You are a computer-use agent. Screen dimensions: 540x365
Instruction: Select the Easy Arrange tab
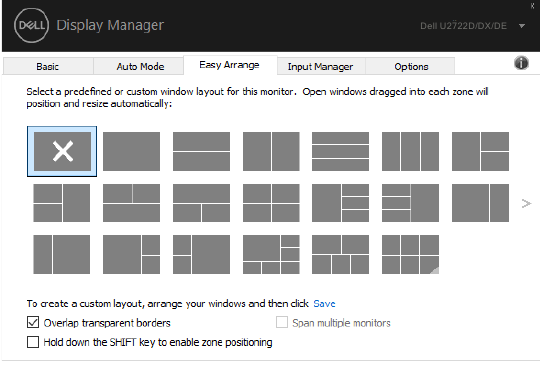pyautogui.click(x=229, y=65)
